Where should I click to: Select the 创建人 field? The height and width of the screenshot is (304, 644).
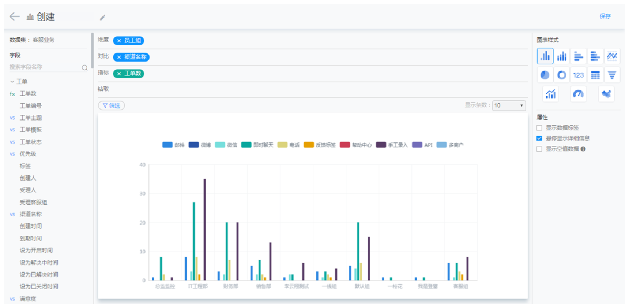pyautogui.click(x=28, y=178)
